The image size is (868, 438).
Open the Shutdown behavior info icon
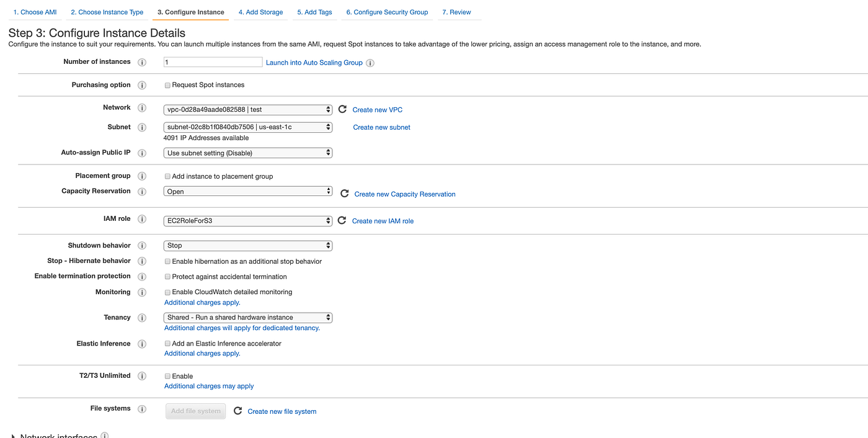(x=142, y=246)
